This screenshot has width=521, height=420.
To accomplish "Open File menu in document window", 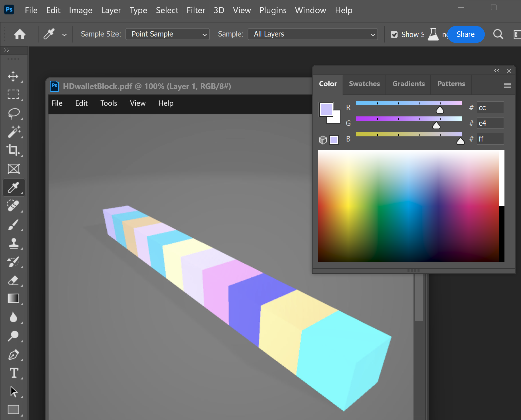I will 57,103.
